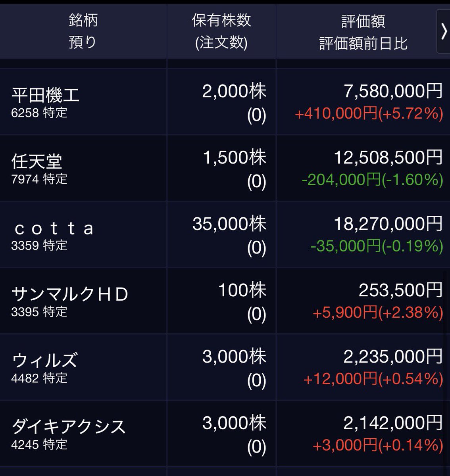This screenshot has height=476, width=450.
Task: Open the 平田機工 6258 stock row
Action: [225, 102]
